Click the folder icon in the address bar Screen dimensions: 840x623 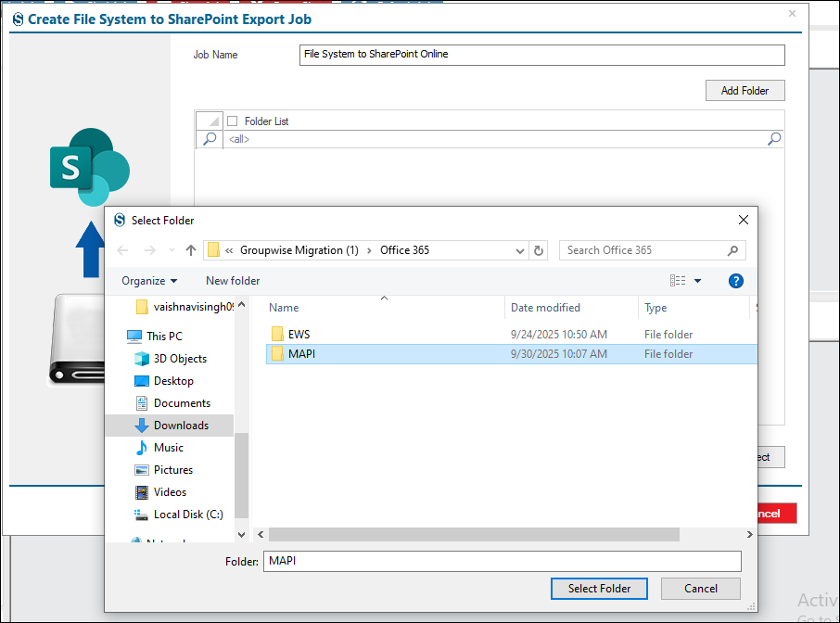[214, 250]
